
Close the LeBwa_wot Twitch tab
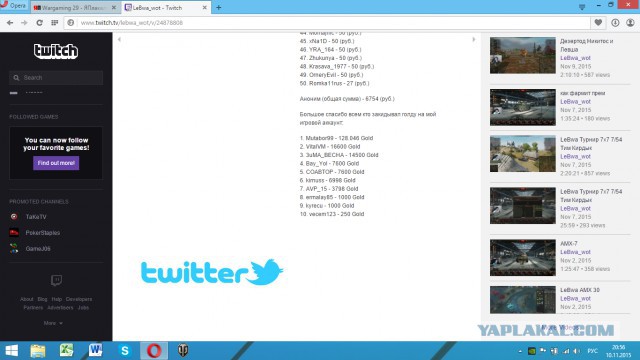pyautogui.click(x=204, y=7)
